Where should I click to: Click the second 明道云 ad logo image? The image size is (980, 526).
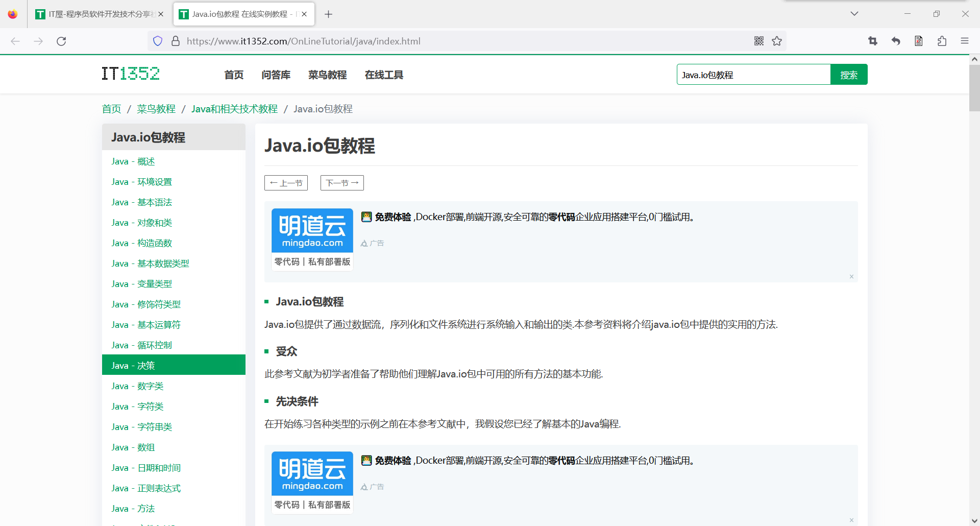312,483
